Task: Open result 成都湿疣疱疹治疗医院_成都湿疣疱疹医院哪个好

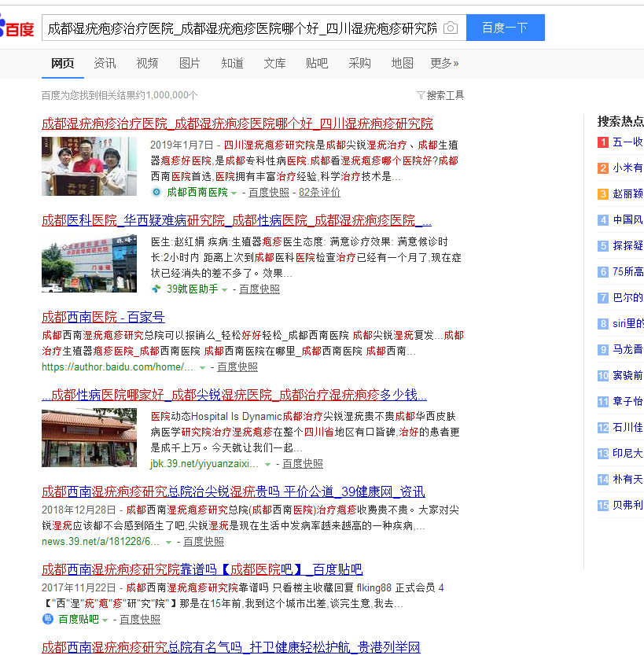Action: (x=237, y=123)
